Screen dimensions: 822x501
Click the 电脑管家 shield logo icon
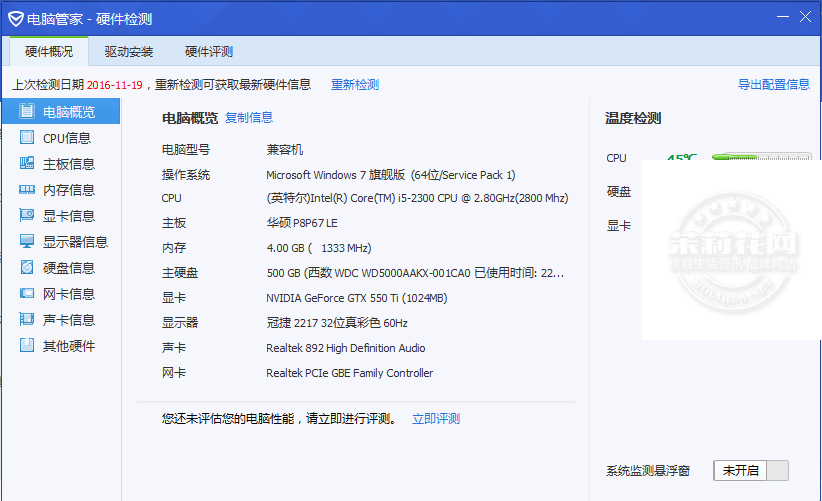coord(16,19)
